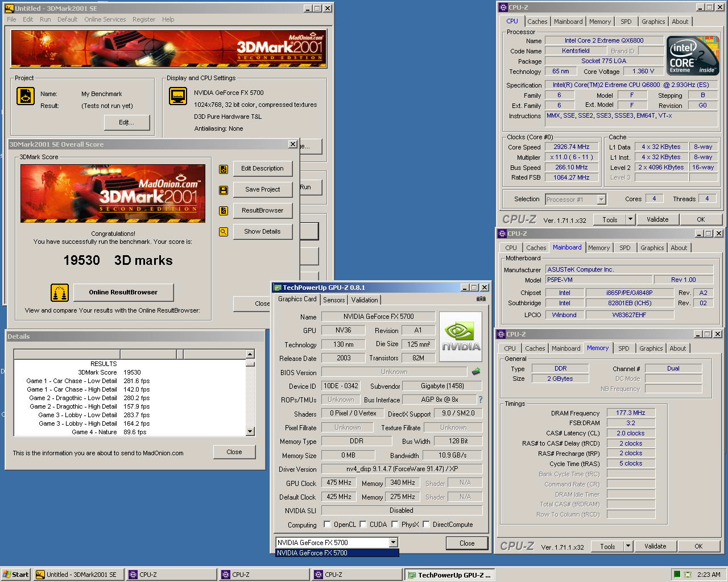Click the Online ResultBrowser yellow icon
The height and width of the screenshot is (582, 728).
click(60, 293)
